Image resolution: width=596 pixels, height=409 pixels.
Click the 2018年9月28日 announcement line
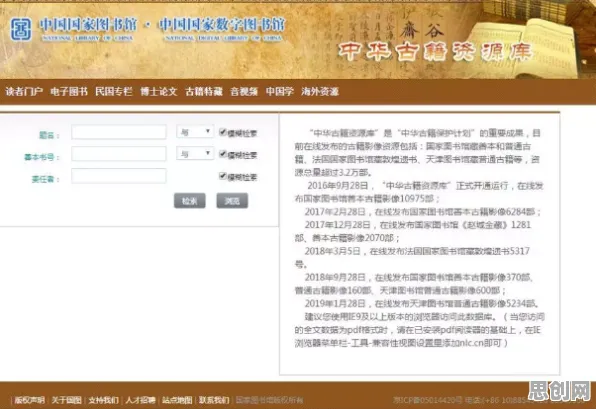point(414,284)
